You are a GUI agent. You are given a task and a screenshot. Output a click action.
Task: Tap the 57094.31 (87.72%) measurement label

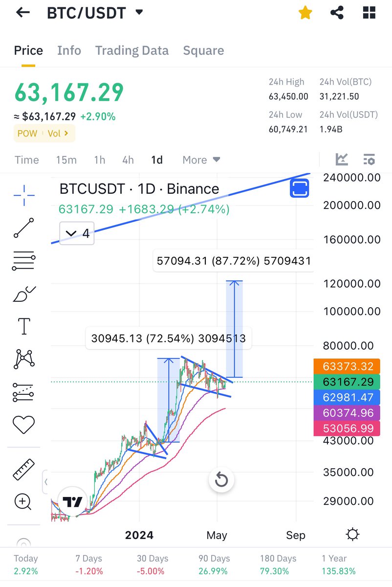point(234,261)
